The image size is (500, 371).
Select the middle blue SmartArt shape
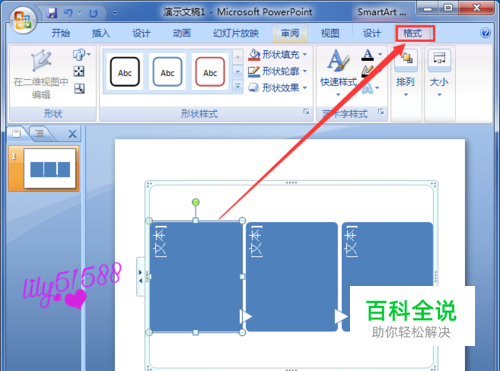(292, 277)
